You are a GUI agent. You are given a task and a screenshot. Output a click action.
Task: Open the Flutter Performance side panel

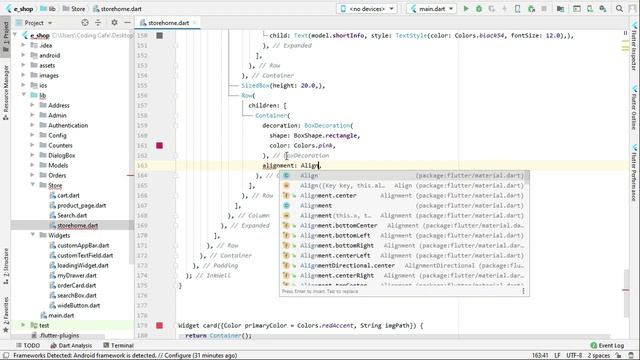point(634,173)
